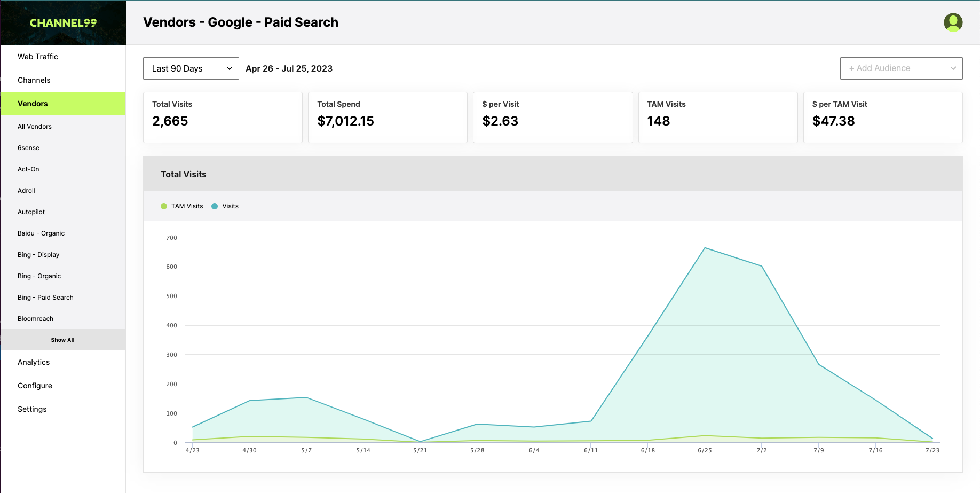Click the 5/7 point on Visits line
Screen dimensions: 980x493
click(x=306, y=397)
